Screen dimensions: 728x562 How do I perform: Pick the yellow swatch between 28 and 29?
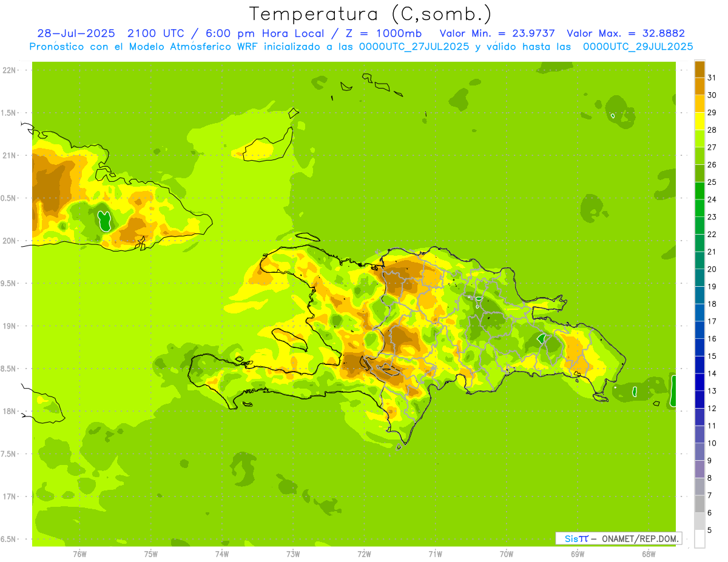[699, 121]
